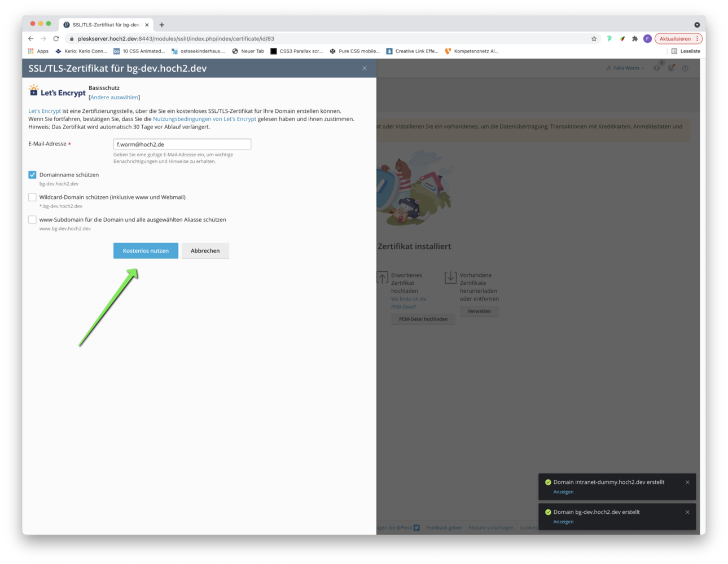Open the browser extensions puzzle icon

point(635,39)
